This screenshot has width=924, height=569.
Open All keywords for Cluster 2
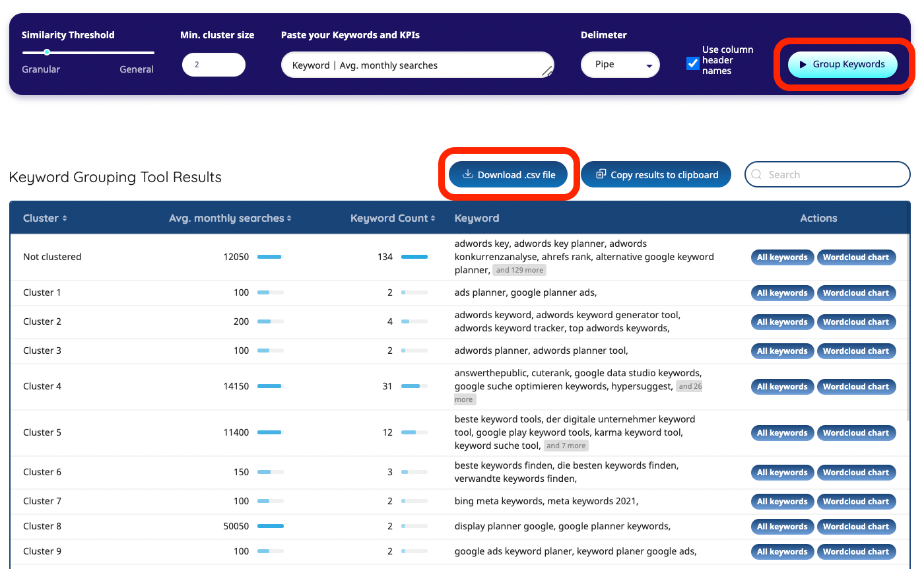782,322
